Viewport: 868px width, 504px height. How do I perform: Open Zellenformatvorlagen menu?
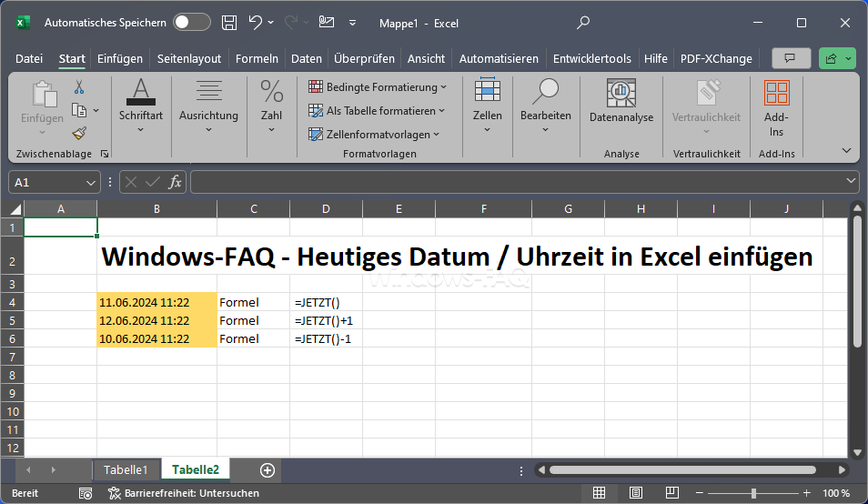[x=374, y=135]
